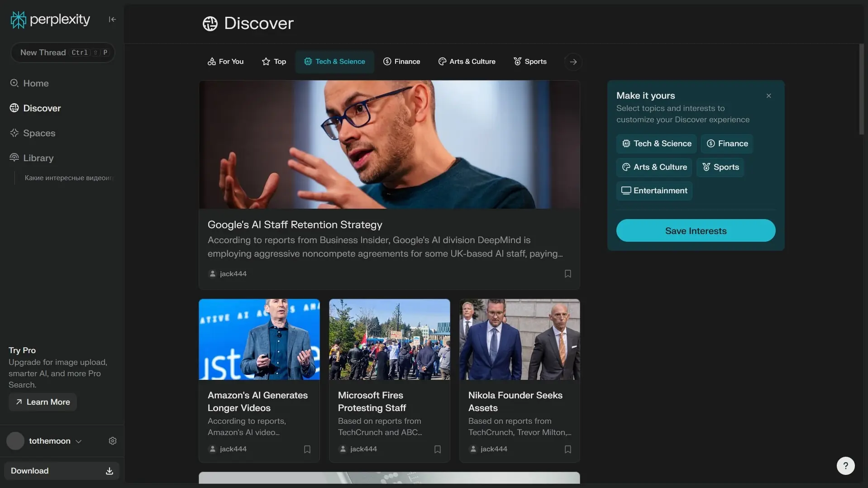Toggle Tech & Science interest chip
The width and height of the screenshot is (868, 488).
[656, 144]
